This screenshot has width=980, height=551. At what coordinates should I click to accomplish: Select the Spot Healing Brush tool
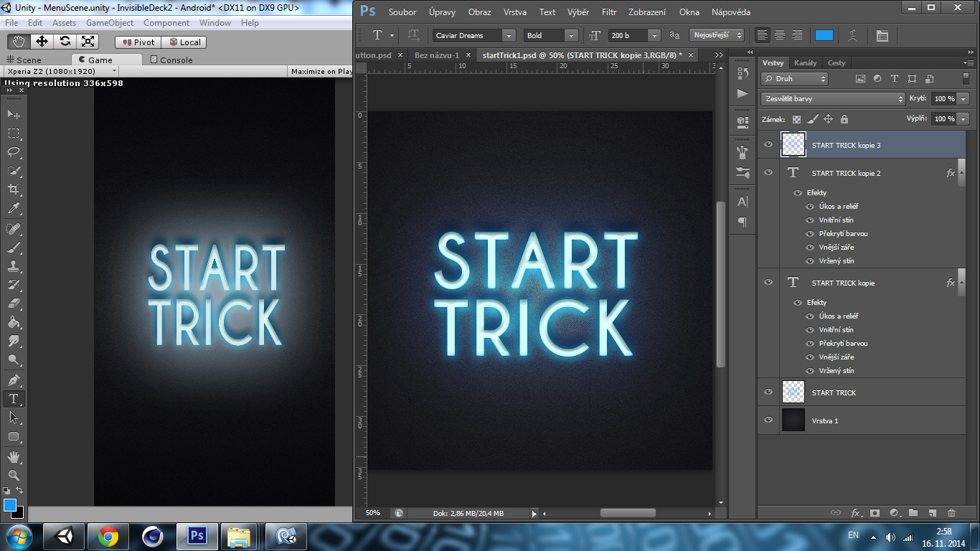coord(14,229)
